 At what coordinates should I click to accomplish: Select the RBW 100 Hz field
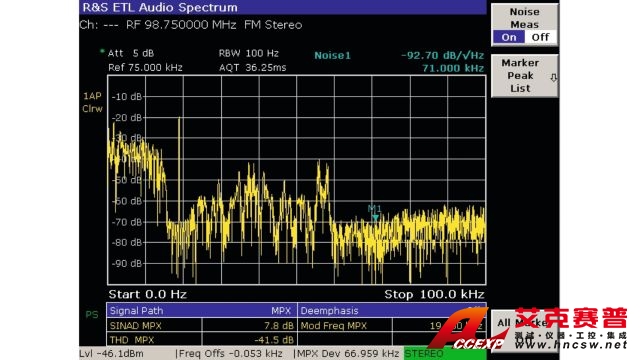(x=249, y=53)
